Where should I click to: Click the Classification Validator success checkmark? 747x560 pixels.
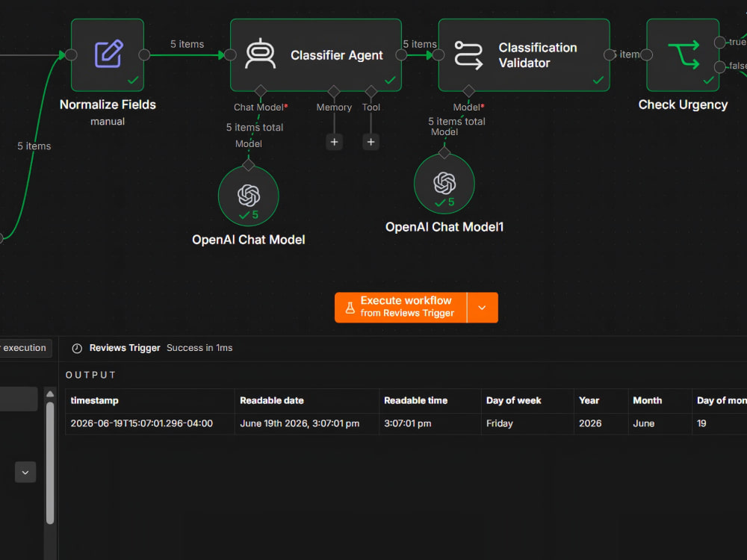tap(598, 80)
